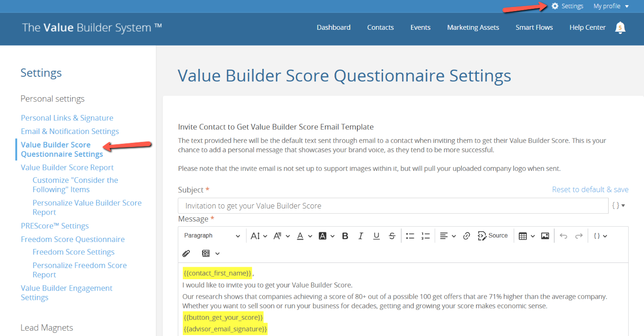Toggle bold formatting in the editor

click(x=345, y=236)
